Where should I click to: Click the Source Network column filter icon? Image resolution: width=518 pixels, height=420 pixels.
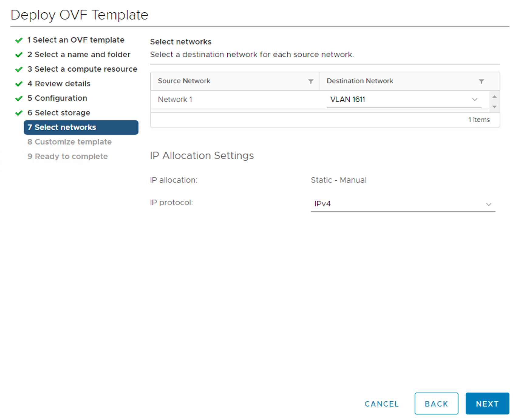pyautogui.click(x=311, y=81)
